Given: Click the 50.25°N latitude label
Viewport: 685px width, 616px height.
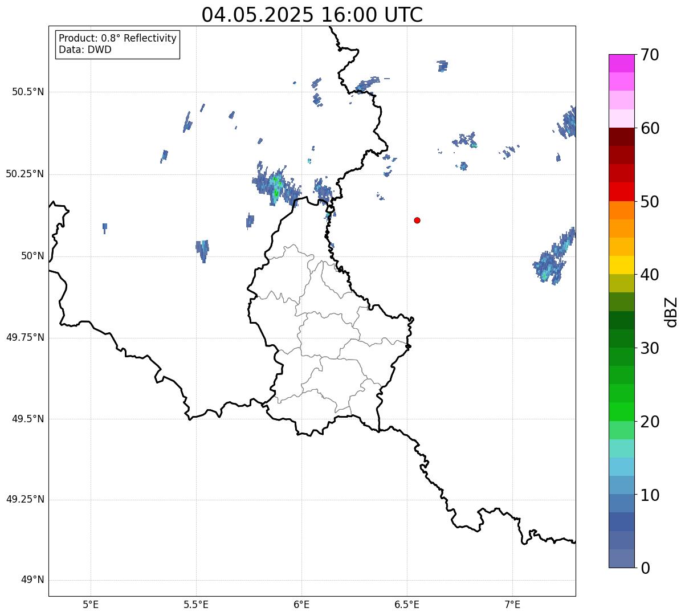Looking at the screenshot, I should click(25, 174).
